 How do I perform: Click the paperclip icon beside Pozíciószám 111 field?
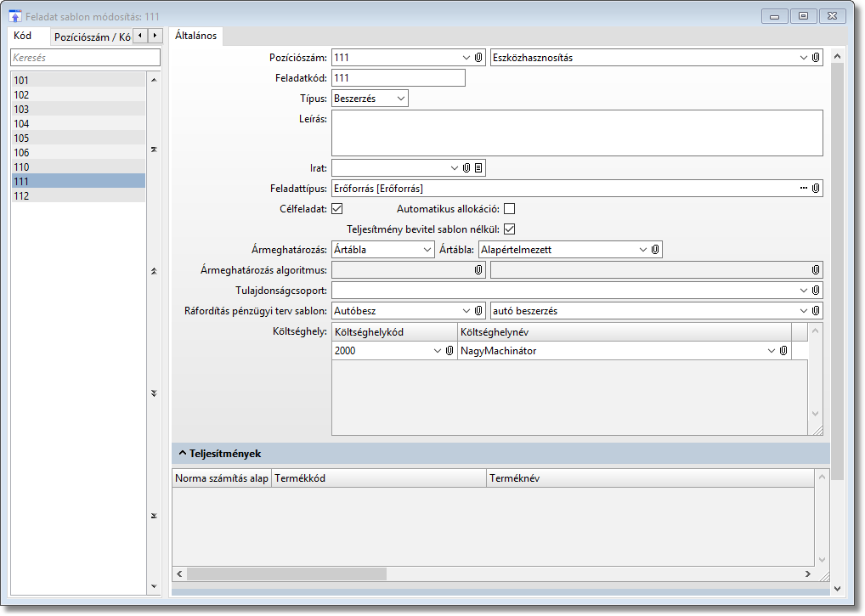coord(478,58)
